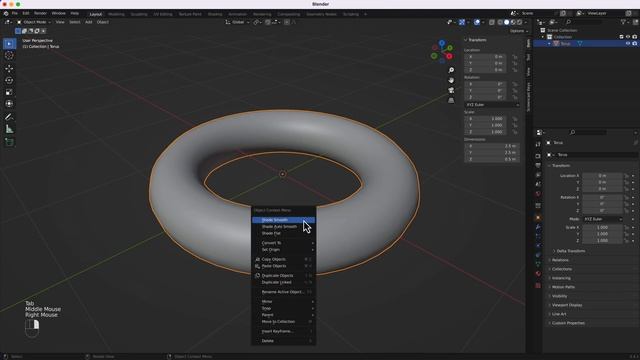Expand the Delta Transform panel
The image size is (640, 360).
click(570, 251)
